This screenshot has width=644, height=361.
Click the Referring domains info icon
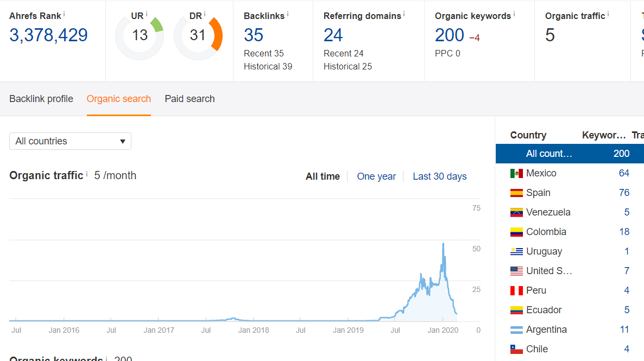pos(404,14)
